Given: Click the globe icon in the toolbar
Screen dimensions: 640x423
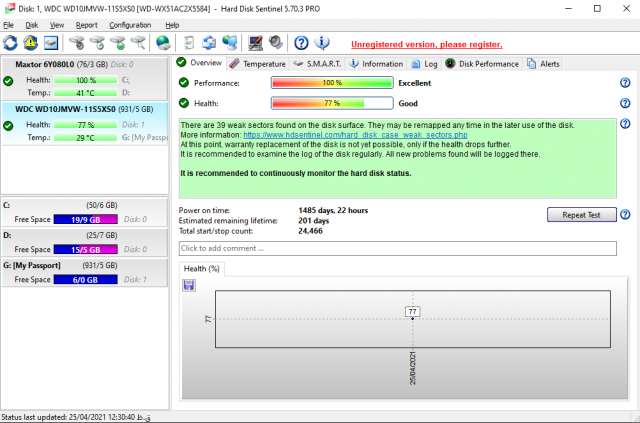Looking at the screenshot, I should pyautogui.click(x=164, y=43).
